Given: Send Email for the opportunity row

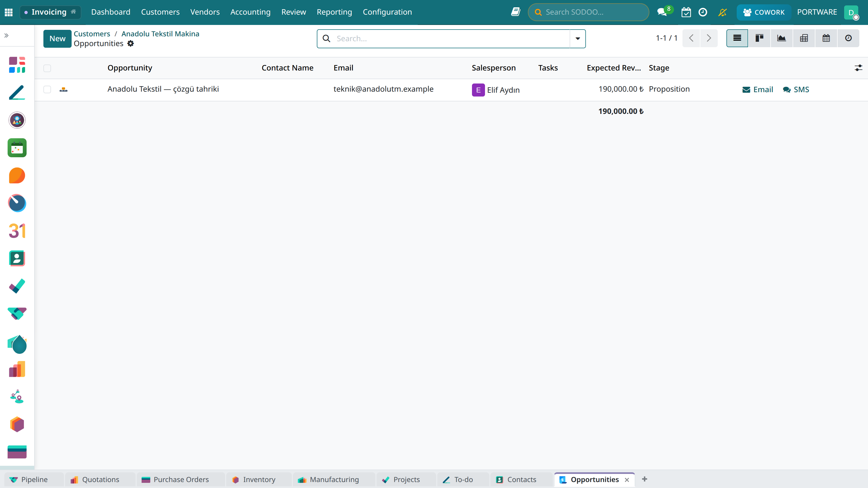Looking at the screenshot, I should 758,89.
